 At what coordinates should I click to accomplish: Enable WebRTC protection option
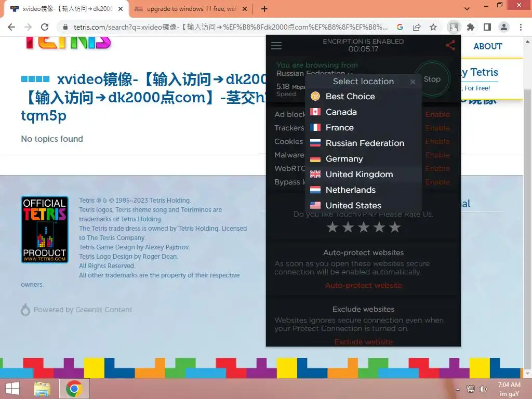[437, 169]
